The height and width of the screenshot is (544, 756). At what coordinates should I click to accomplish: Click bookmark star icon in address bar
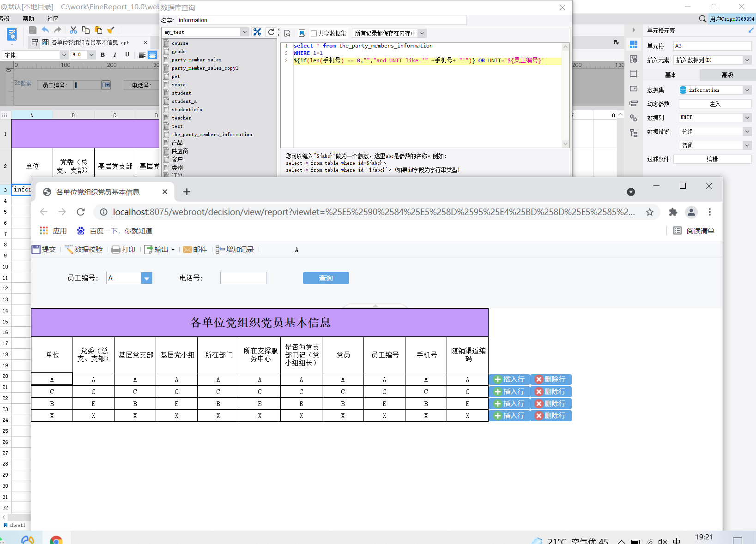(x=650, y=212)
